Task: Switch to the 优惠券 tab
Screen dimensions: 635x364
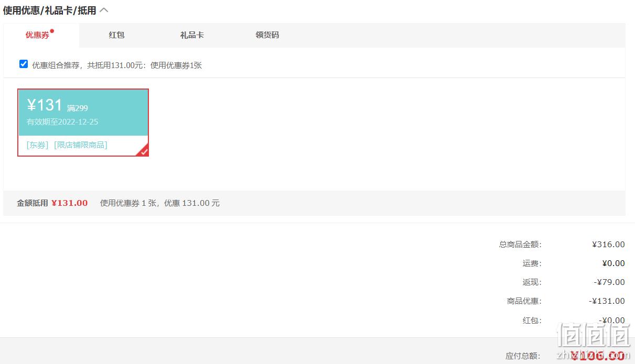Action: coord(41,35)
